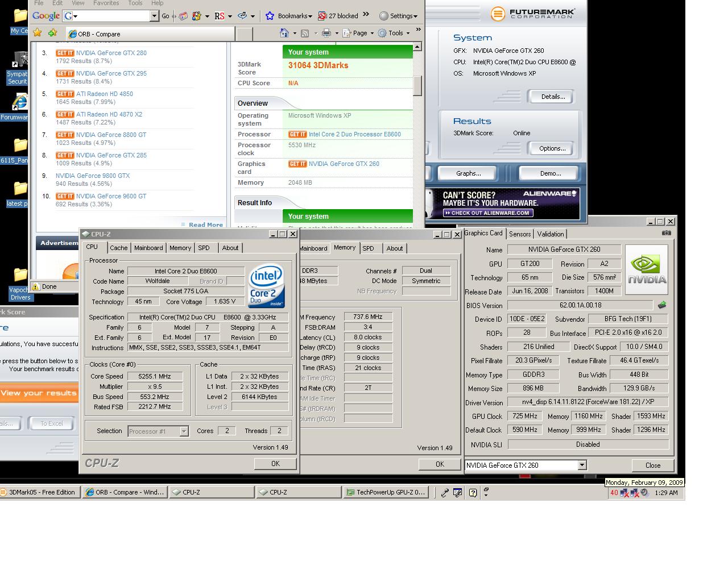Click GET IT badge next to Radeon HD 4850
This screenshot has width=728, height=582.
[x=65, y=94]
